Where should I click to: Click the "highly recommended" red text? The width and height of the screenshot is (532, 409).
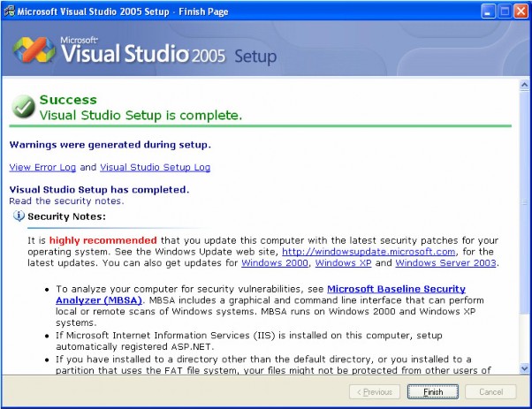103,240
